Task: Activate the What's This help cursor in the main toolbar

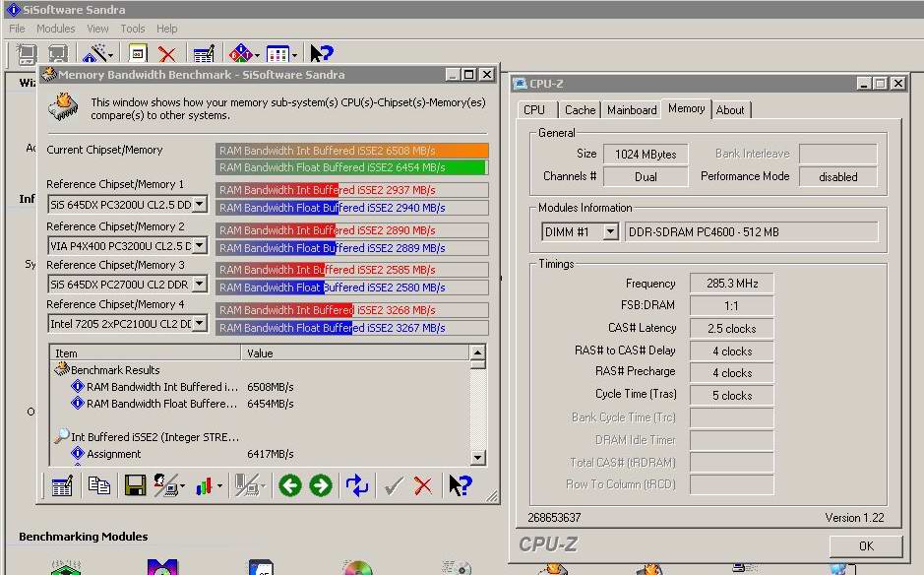Action: (x=321, y=54)
